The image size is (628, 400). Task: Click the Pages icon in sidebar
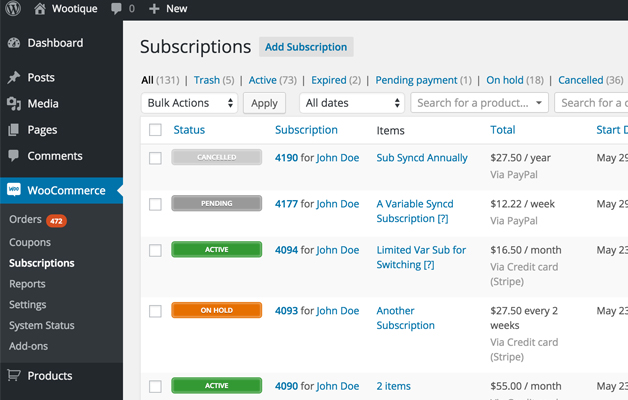click(x=13, y=130)
